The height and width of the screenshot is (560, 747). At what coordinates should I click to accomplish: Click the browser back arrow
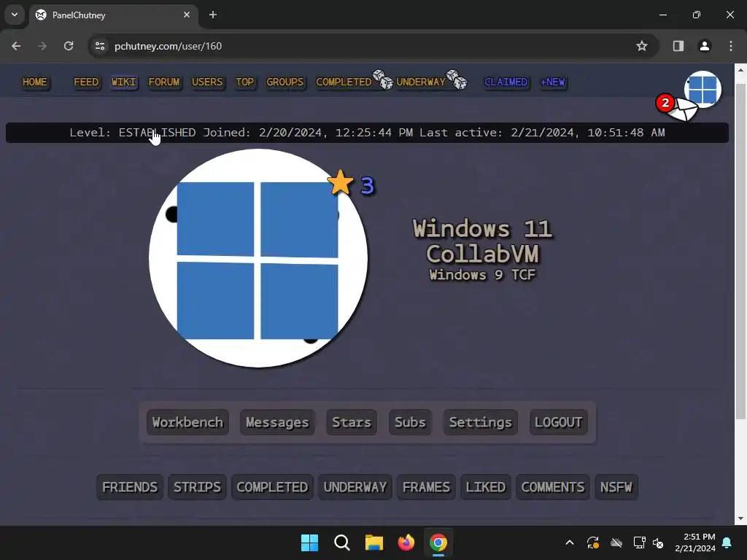(16, 46)
